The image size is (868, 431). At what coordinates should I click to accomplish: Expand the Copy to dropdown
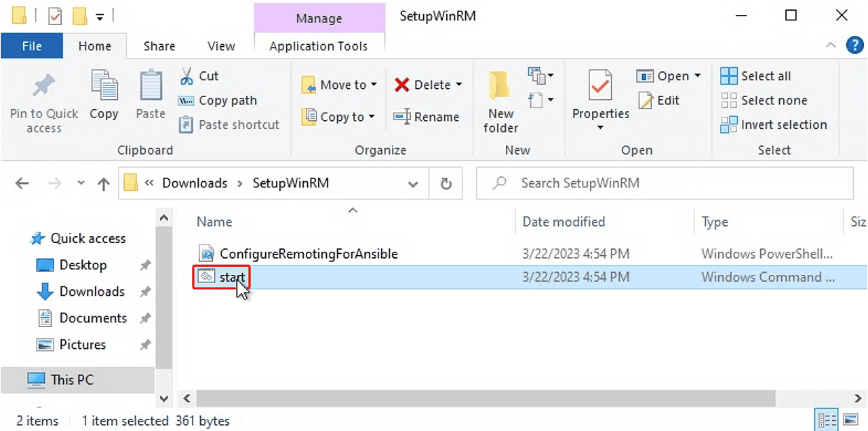pyautogui.click(x=372, y=117)
